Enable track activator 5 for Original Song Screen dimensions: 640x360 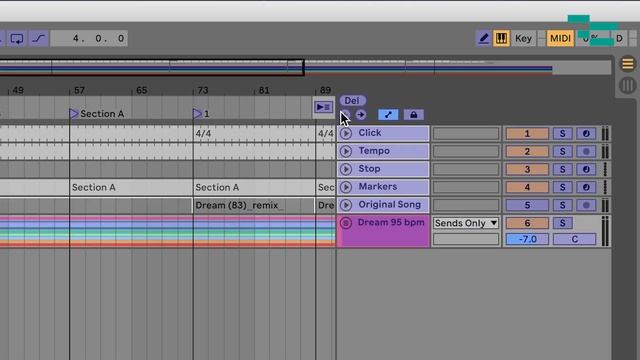[527, 205]
